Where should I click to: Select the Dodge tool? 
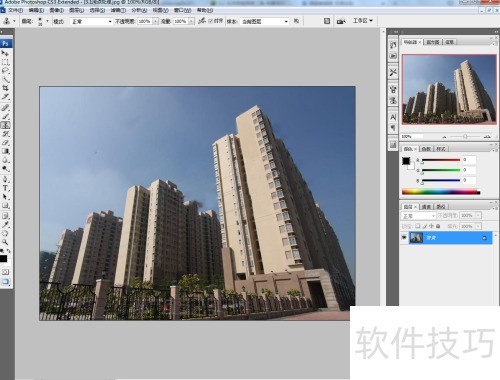pos(5,168)
